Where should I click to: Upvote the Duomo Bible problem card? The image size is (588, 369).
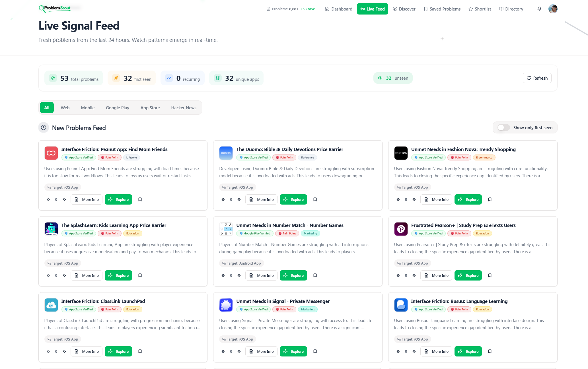(x=223, y=199)
